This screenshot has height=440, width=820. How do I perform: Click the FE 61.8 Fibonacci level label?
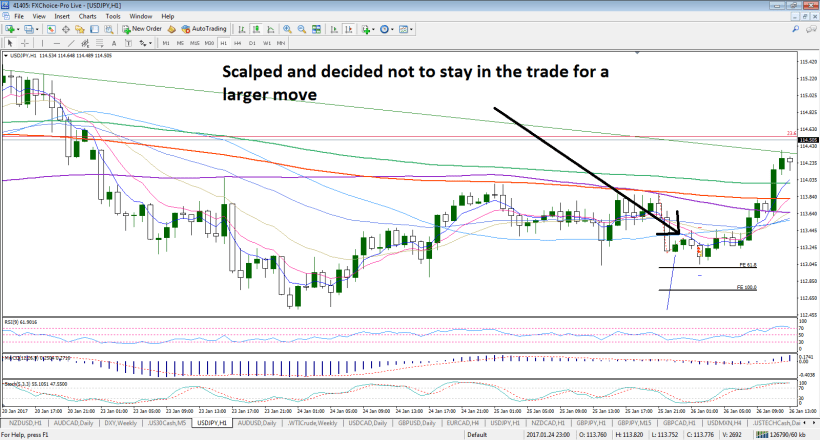tap(748, 265)
